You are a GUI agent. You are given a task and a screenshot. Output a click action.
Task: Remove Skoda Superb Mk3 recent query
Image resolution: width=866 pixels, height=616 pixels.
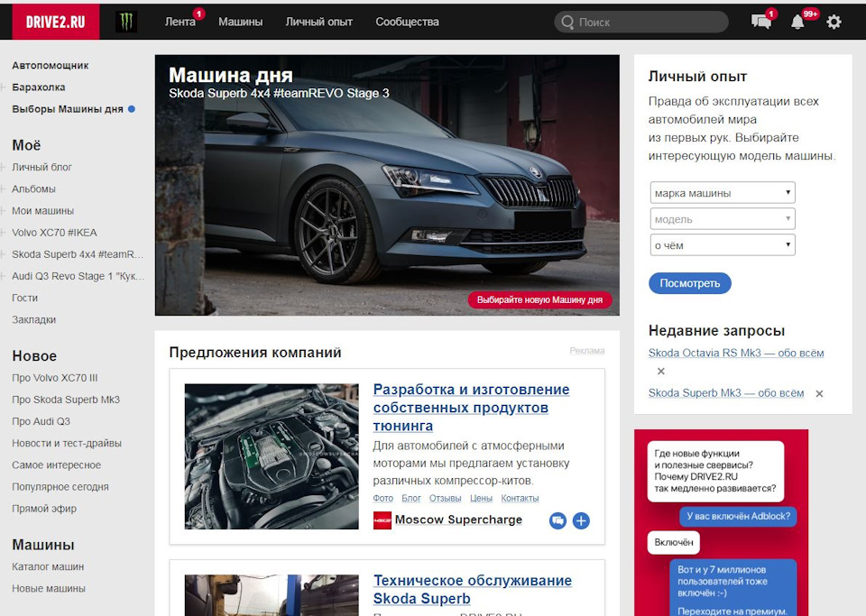point(820,393)
